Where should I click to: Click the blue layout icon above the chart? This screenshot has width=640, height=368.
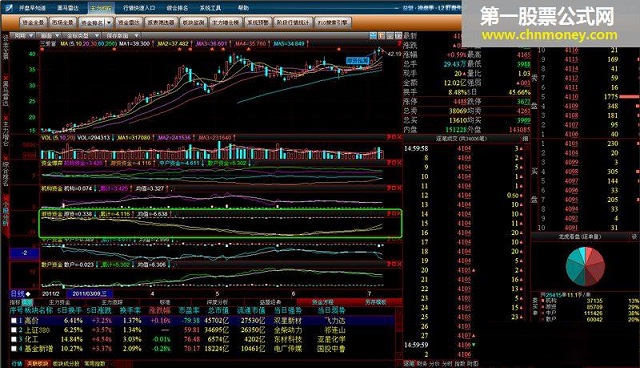373,36
